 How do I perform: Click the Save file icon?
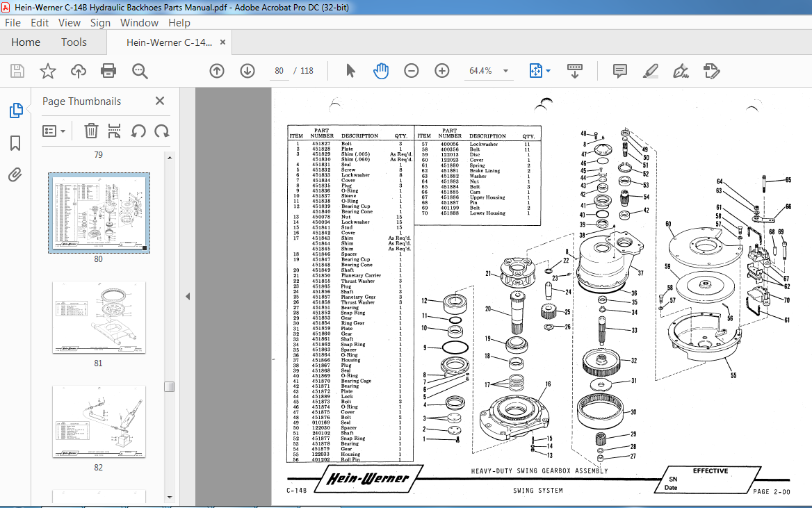tap(17, 71)
